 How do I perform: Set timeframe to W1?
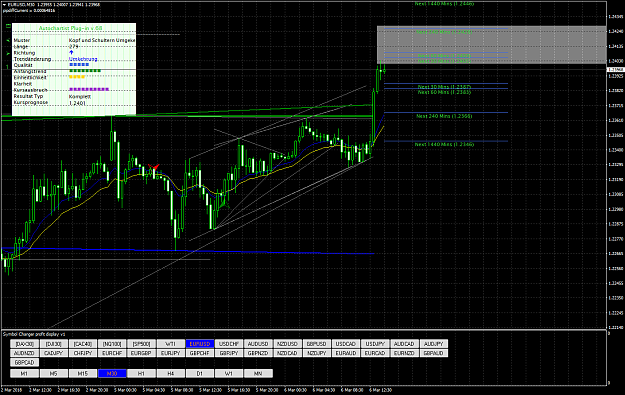pyautogui.click(x=229, y=373)
